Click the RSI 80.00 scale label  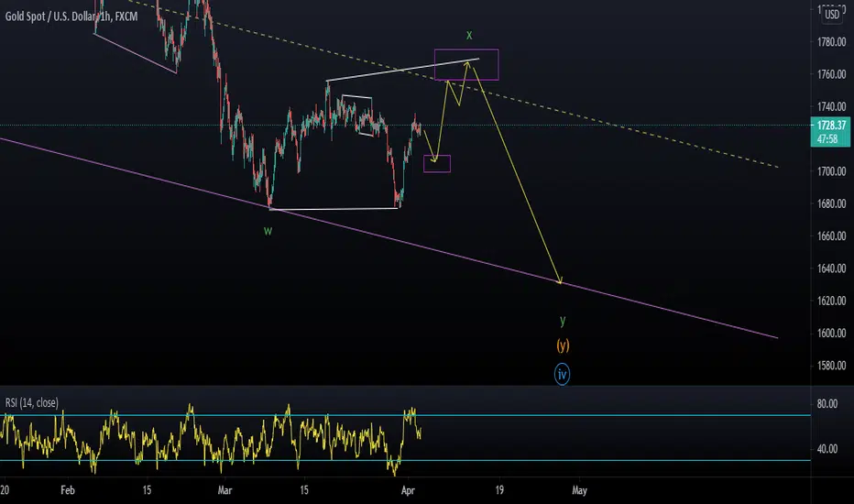(827, 404)
